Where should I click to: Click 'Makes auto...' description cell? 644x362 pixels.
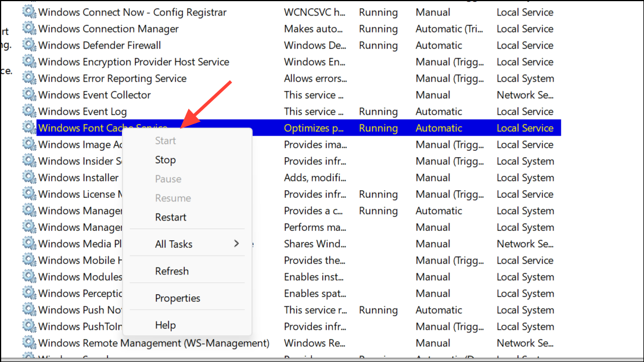(314, 29)
